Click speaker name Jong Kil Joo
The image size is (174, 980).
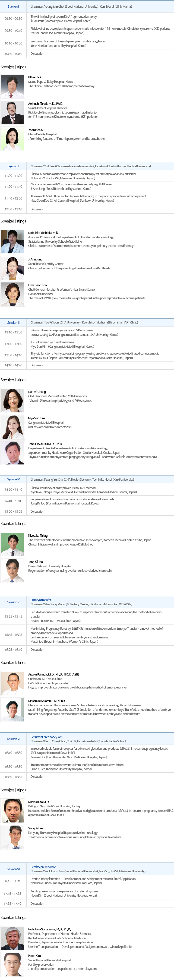coord(35,562)
